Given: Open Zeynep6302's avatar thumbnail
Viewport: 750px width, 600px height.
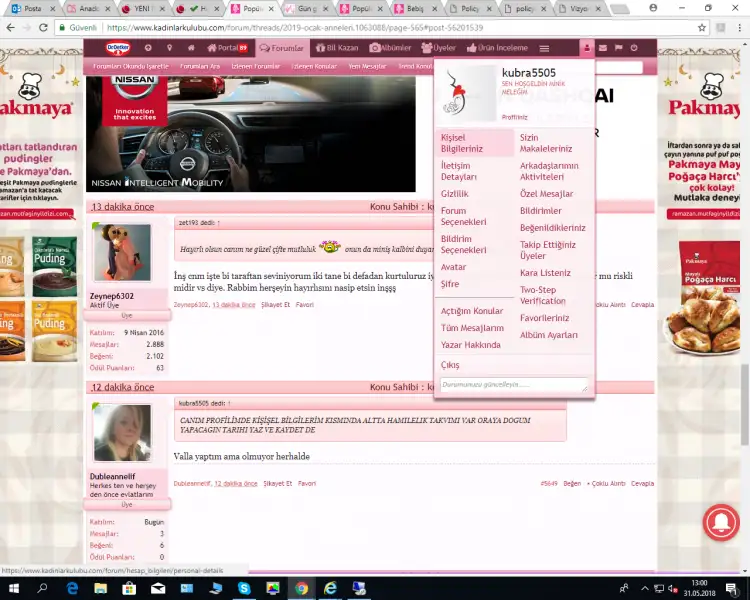Looking at the screenshot, I should coord(123,252).
